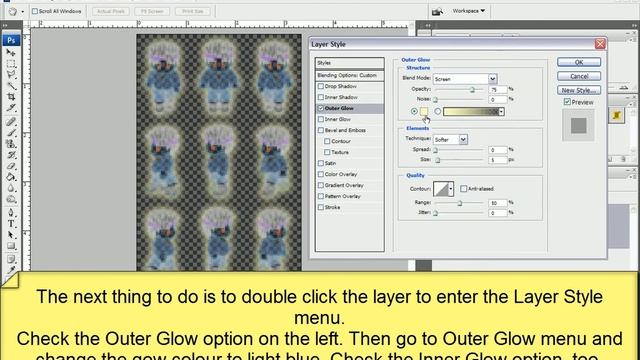Click the yellow glow color swatch
640x360 pixels.
[x=424, y=111]
